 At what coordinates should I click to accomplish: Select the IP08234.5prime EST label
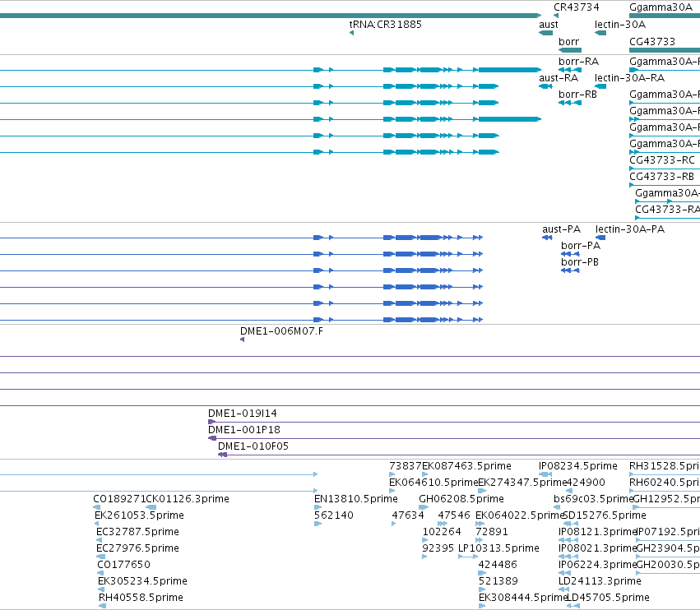[578, 466]
